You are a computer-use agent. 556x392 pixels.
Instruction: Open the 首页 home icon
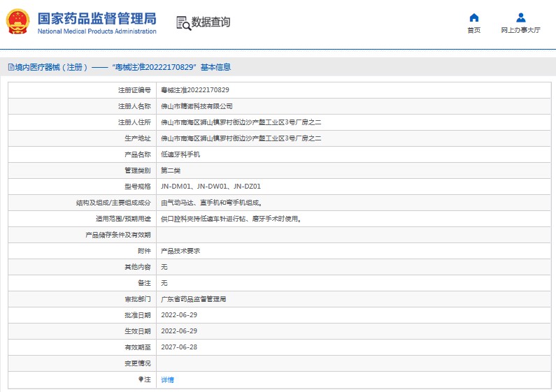tap(473, 17)
